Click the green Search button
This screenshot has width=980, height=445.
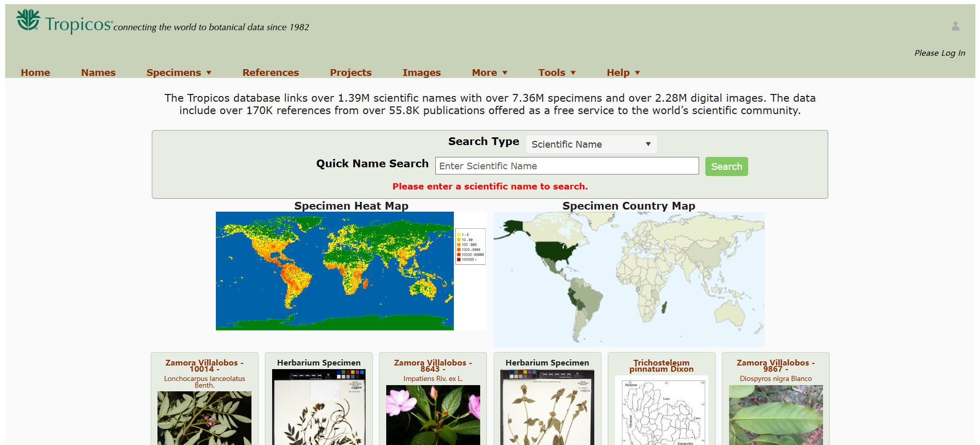(x=726, y=166)
